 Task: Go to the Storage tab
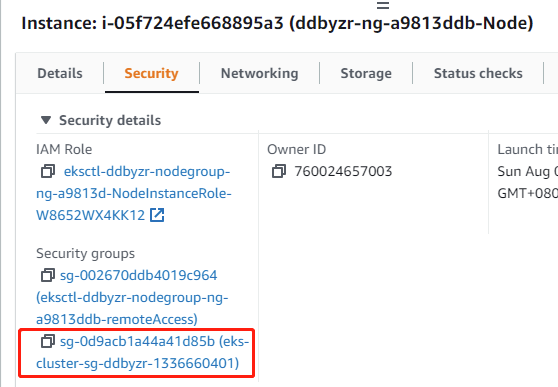(x=366, y=73)
